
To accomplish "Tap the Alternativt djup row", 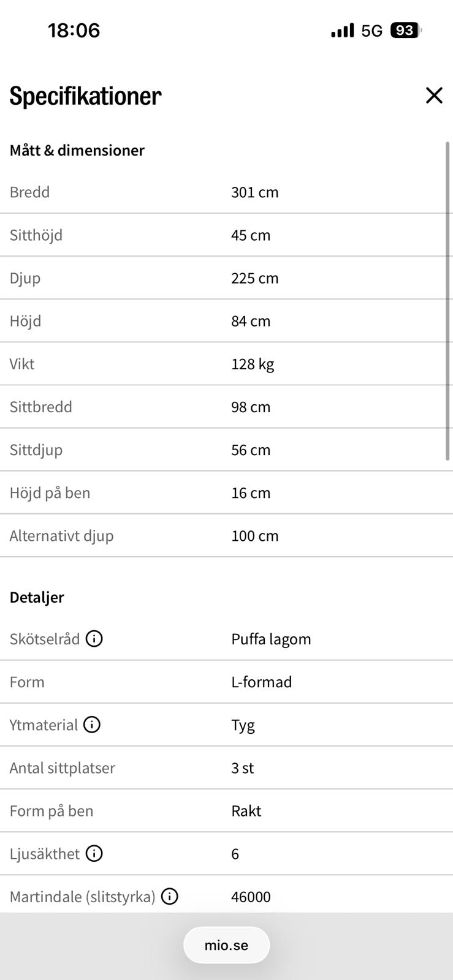I will coord(226,536).
